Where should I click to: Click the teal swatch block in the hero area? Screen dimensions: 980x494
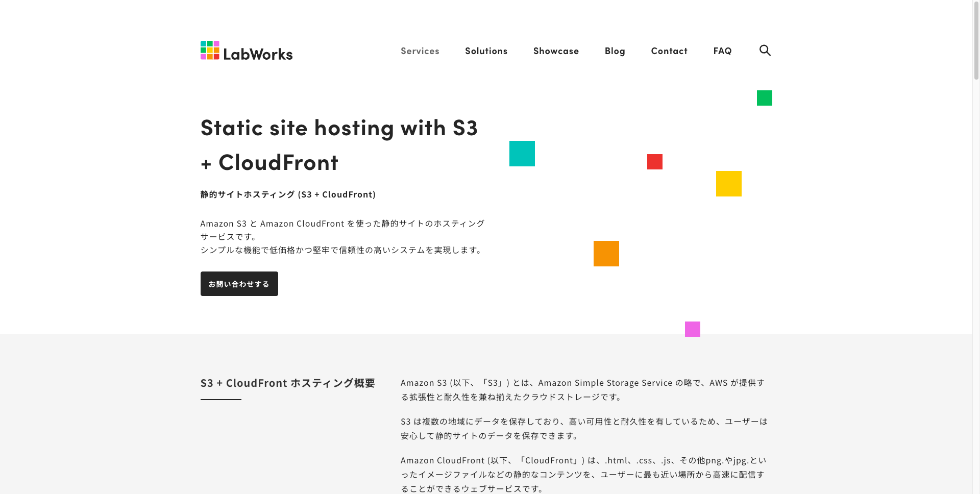tap(522, 153)
